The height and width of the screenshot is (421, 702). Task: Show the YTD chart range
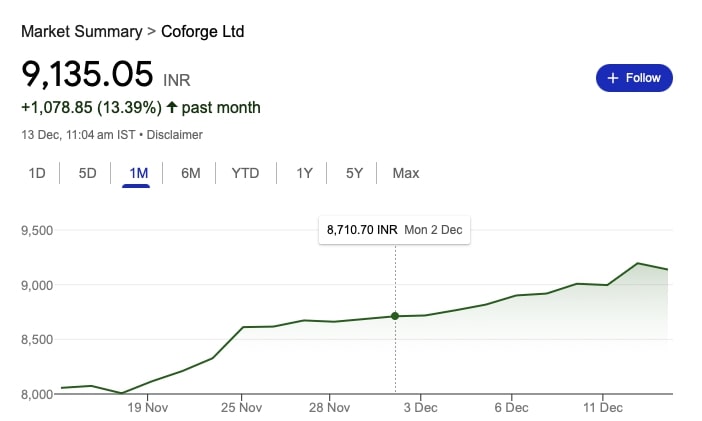(x=245, y=173)
